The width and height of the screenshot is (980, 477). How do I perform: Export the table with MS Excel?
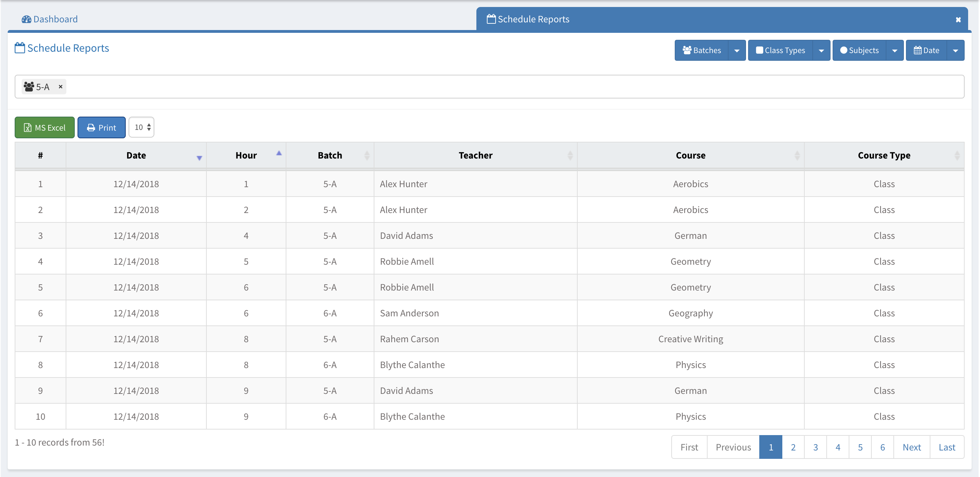[x=44, y=127]
